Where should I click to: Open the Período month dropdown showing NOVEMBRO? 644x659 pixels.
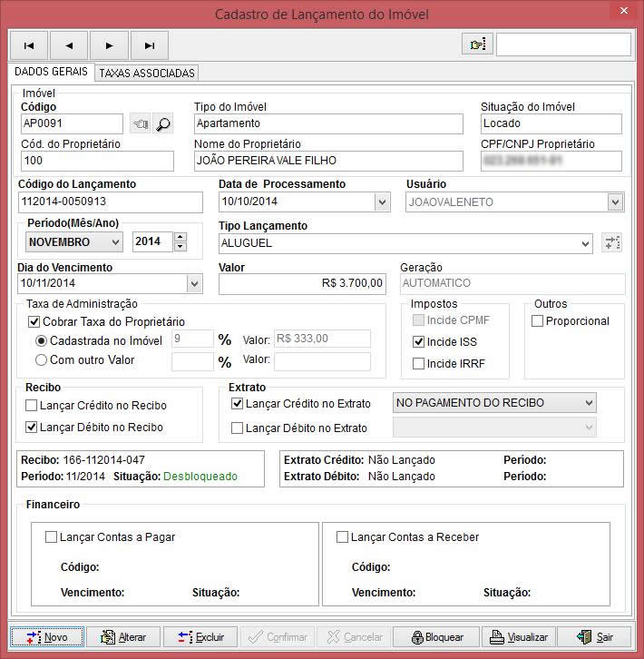point(114,242)
